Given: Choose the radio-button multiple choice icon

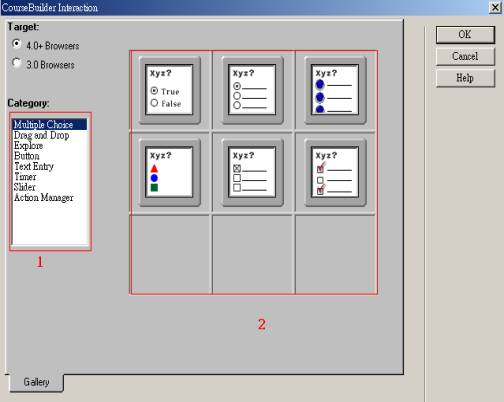Looking at the screenshot, I should pyautogui.click(x=252, y=90).
